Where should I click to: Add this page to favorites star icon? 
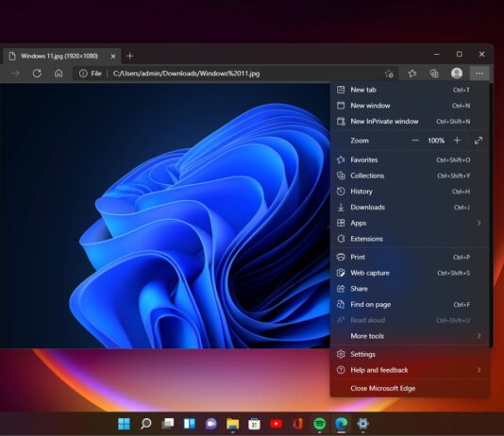[x=389, y=74]
